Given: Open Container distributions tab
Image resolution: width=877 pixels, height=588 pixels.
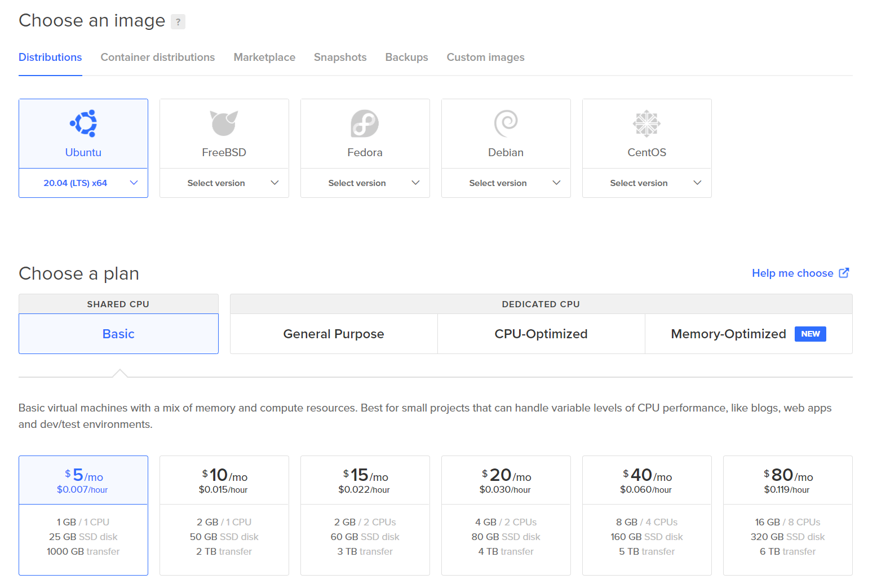Looking at the screenshot, I should [158, 58].
